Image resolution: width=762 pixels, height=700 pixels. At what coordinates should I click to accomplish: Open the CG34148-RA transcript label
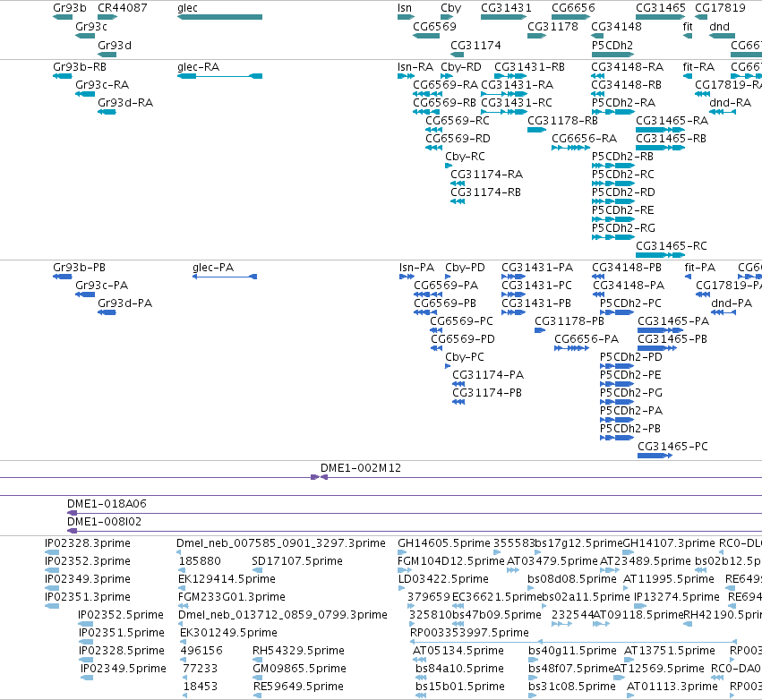point(627,66)
